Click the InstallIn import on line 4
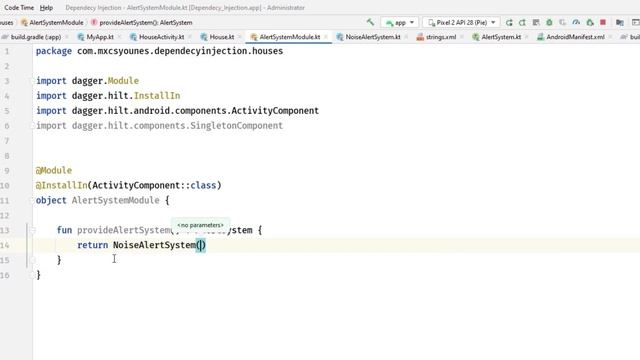The image size is (640, 360). [x=157, y=96]
